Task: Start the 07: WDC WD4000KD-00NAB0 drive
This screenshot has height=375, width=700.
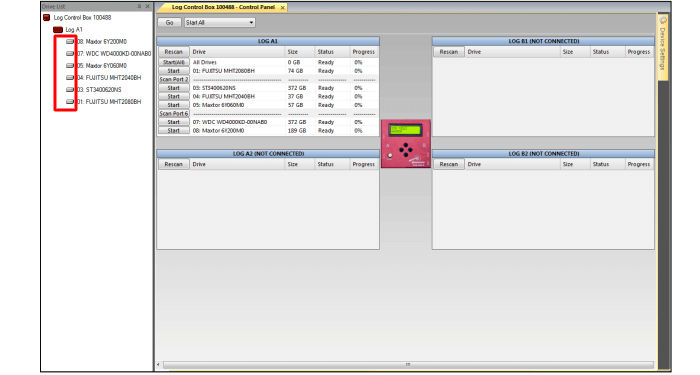Action: click(x=174, y=122)
